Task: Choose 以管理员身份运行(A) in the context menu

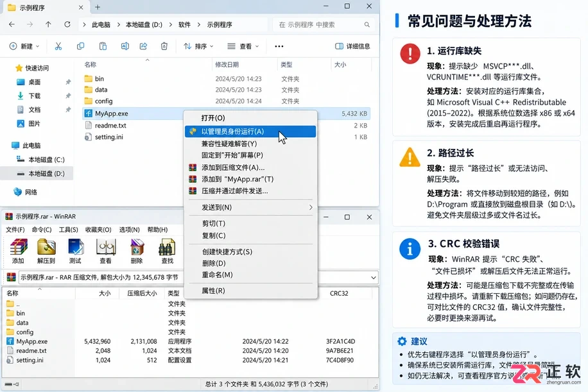Action: click(250, 132)
